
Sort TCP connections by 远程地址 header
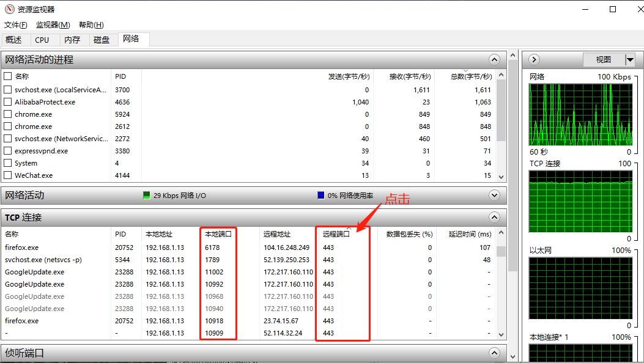[x=277, y=234]
